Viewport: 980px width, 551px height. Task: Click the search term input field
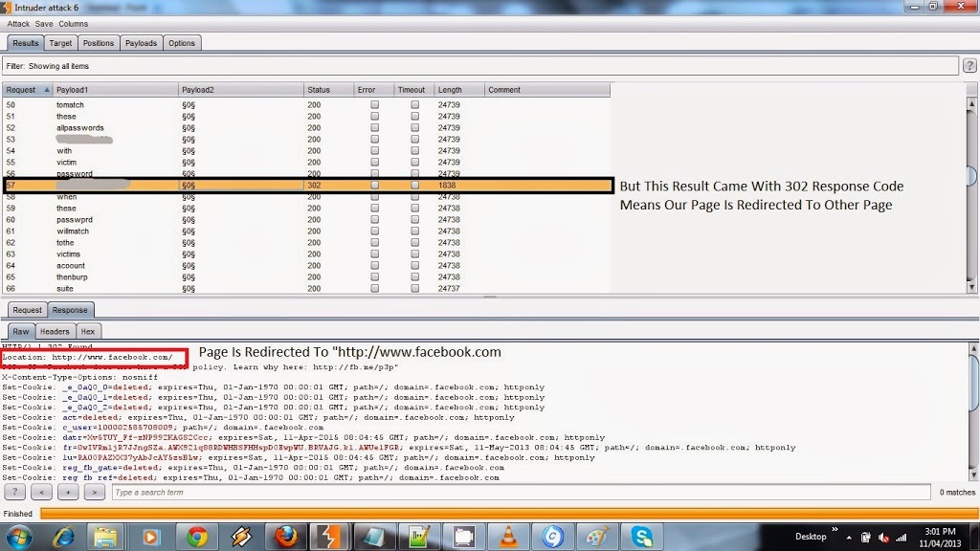tap(522, 493)
